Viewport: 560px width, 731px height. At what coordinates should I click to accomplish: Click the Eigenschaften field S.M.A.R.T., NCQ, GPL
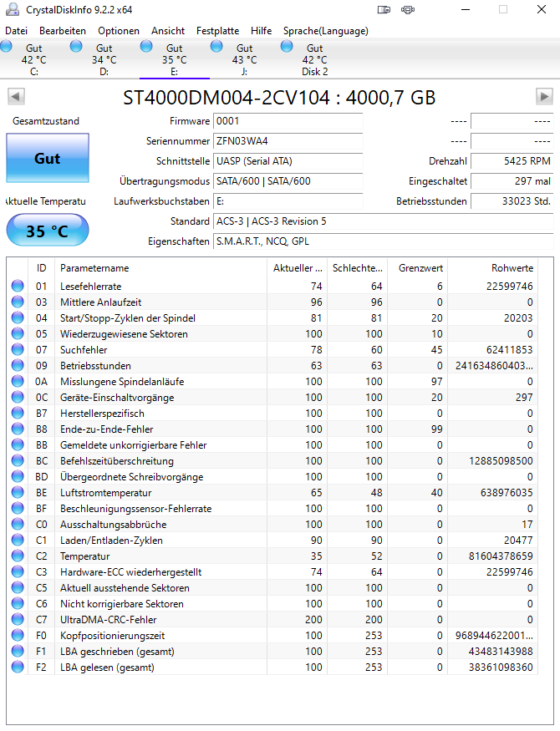pos(384,241)
